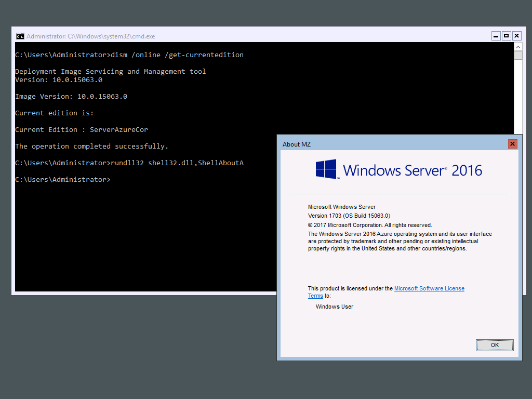The image size is (532, 399).
Task: Maximize the Administrator cmd.exe window
Action: point(506,36)
